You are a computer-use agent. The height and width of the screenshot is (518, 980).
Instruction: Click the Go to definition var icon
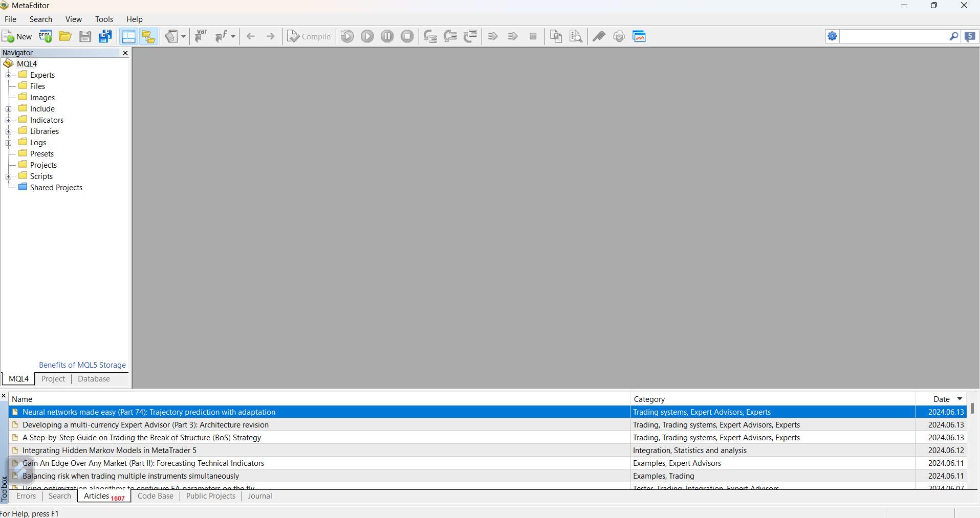(201, 36)
